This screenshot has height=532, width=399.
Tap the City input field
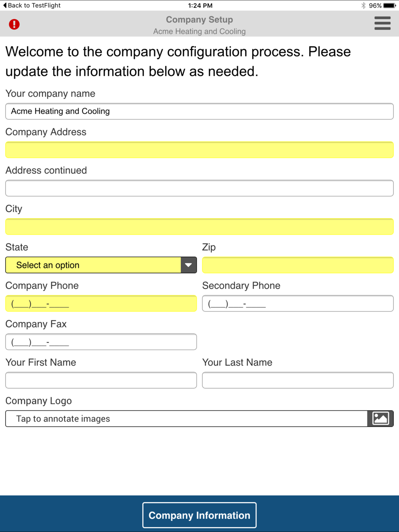(199, 227)
